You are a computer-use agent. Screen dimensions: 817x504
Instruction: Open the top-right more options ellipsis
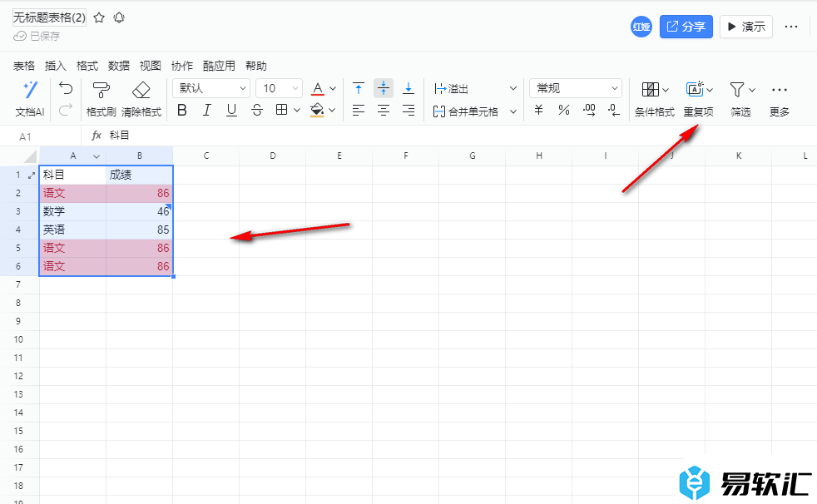791,27
